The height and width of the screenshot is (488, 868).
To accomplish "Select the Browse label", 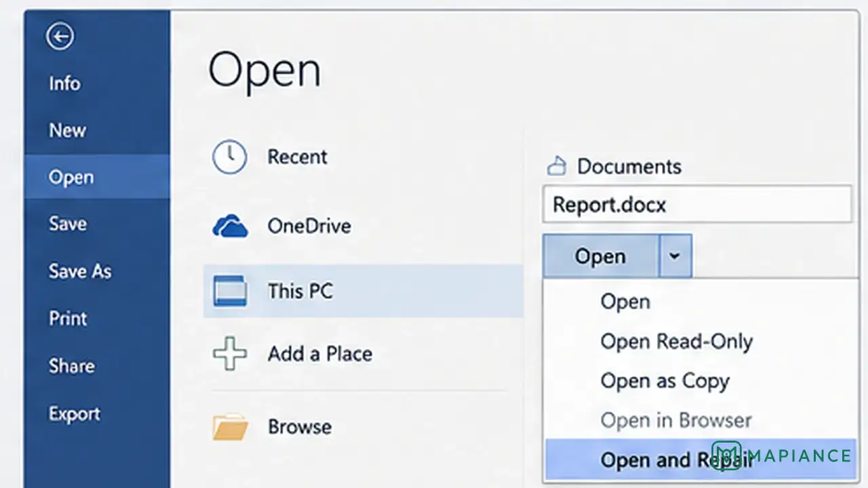I will 300,427.
